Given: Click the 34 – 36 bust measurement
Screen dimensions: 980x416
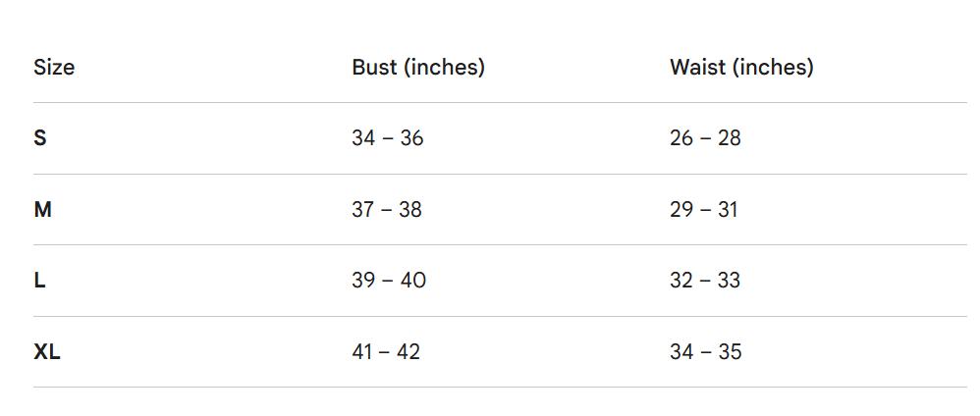Looking at the screenshot, I should (388, 138).
